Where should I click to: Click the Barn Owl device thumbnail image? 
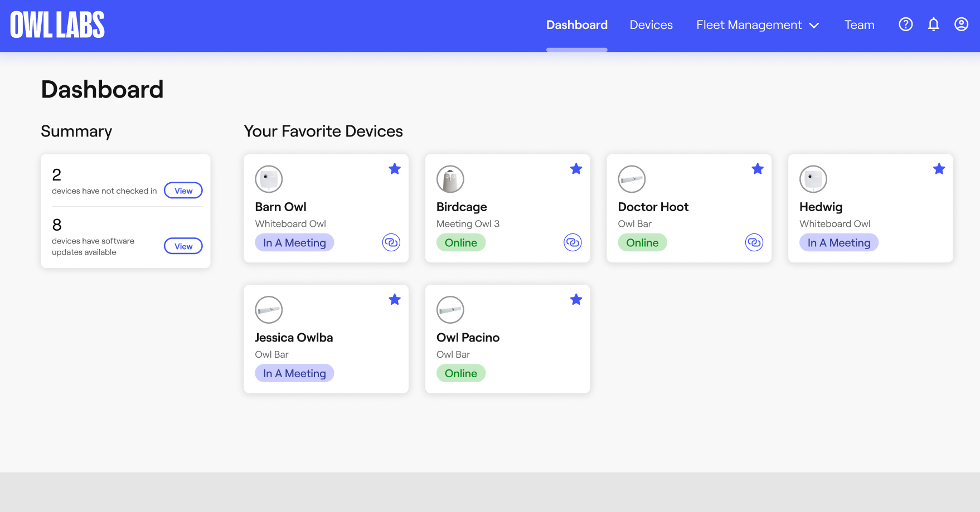tap(269, 179)
